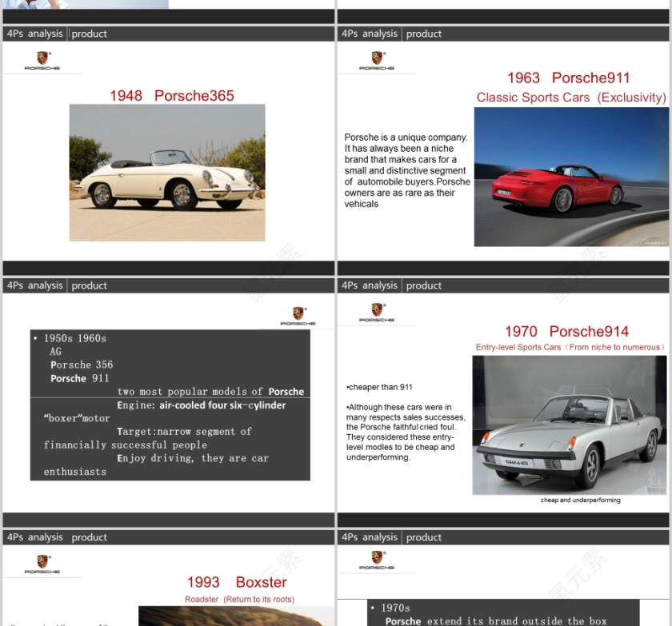Click the 'Classic Sports Cars (Exclusivity)' subtitle

point(571,98)
